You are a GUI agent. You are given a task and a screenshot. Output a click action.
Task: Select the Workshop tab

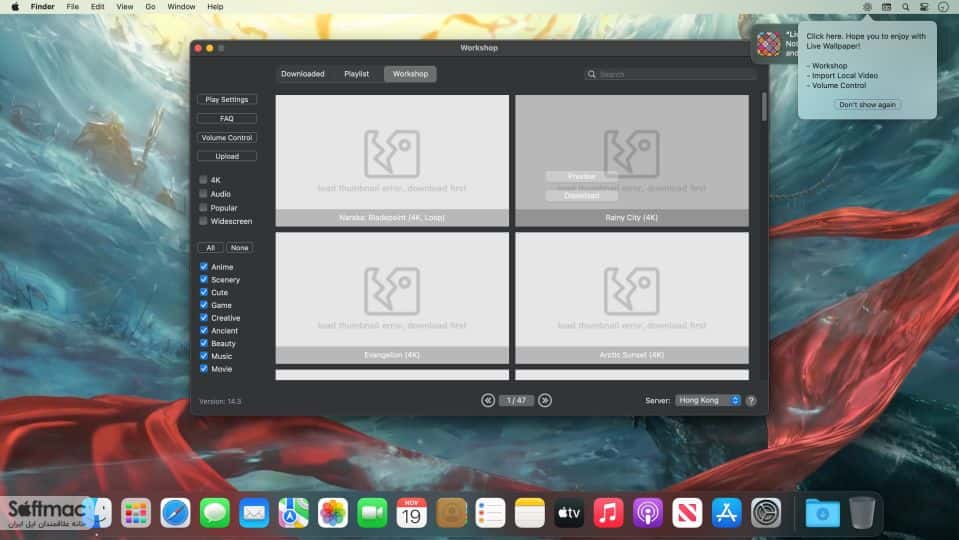click(410, 74)
